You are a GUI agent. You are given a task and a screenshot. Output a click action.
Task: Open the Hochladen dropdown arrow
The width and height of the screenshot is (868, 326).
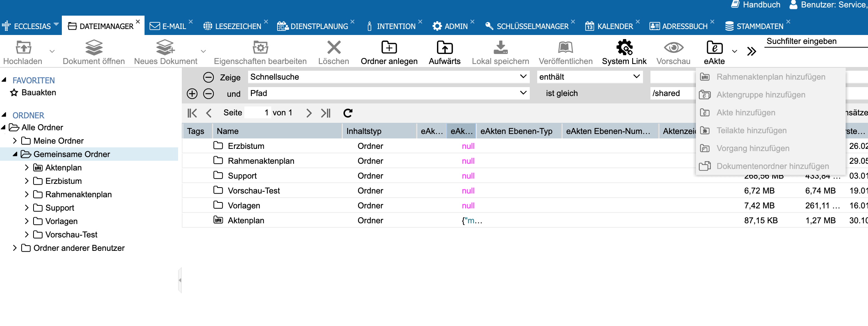point(52,51)
